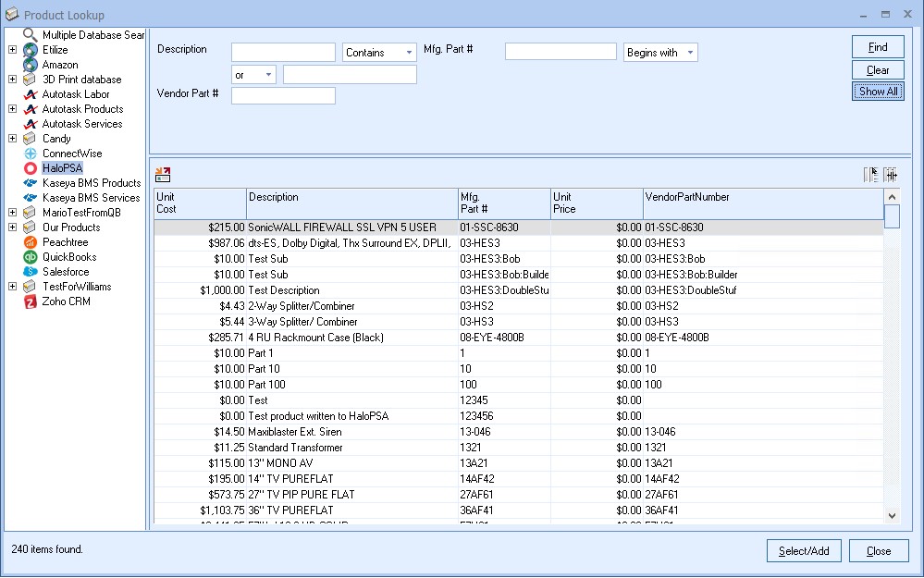Click in the Vendor Part # field
This screenshot has width=924, height=578.
[283, 95]
